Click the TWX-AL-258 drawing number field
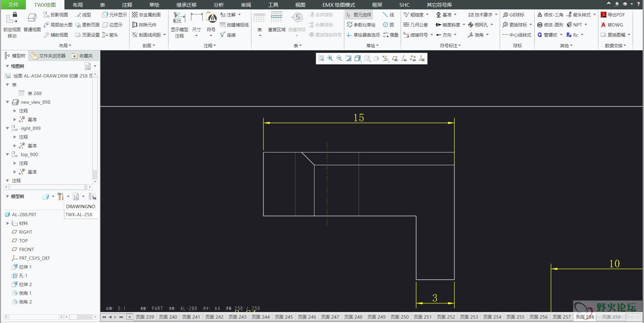The height and width of the screenshot is (323, 644). 81,215
